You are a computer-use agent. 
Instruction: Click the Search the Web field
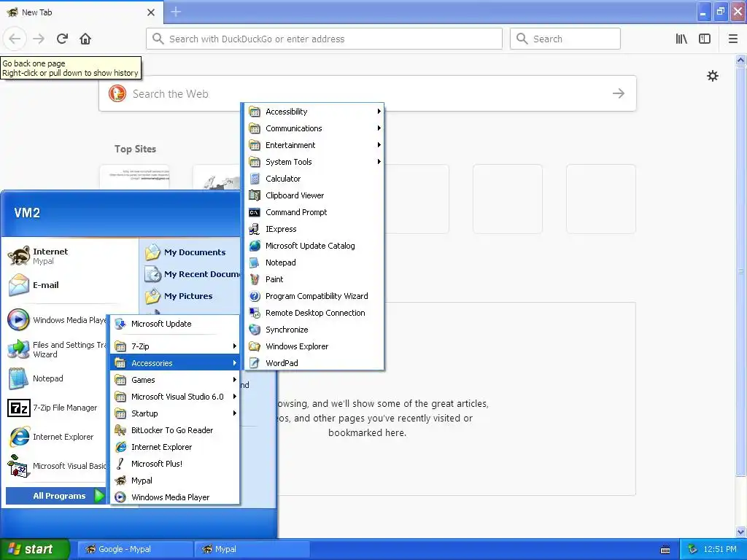(x=368, y=93)
